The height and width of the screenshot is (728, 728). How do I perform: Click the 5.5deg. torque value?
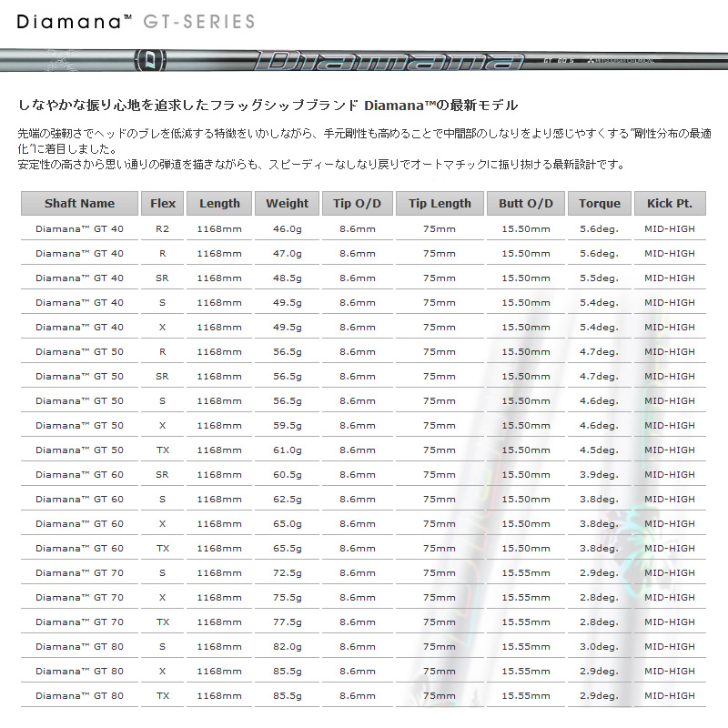600,278
